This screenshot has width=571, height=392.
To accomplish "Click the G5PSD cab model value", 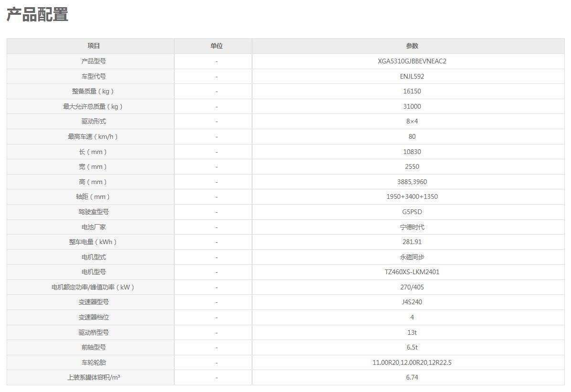I will pyautogui.click(x=412, y=212).
